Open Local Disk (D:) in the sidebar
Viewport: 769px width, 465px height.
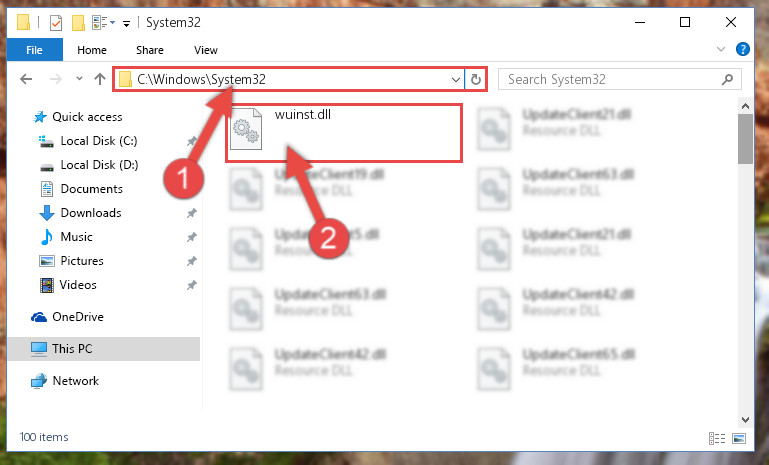pos(99,165)
